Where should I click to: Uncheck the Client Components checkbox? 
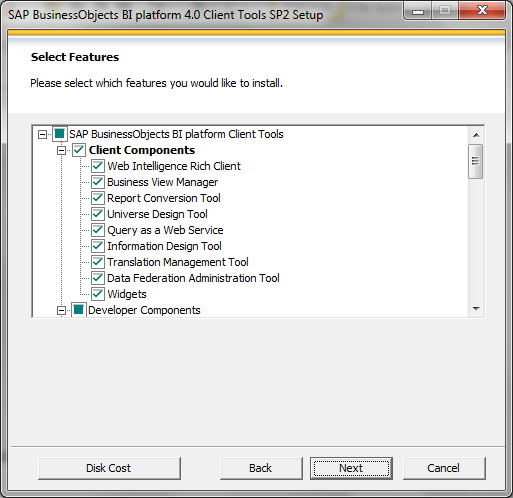[79, 150]
